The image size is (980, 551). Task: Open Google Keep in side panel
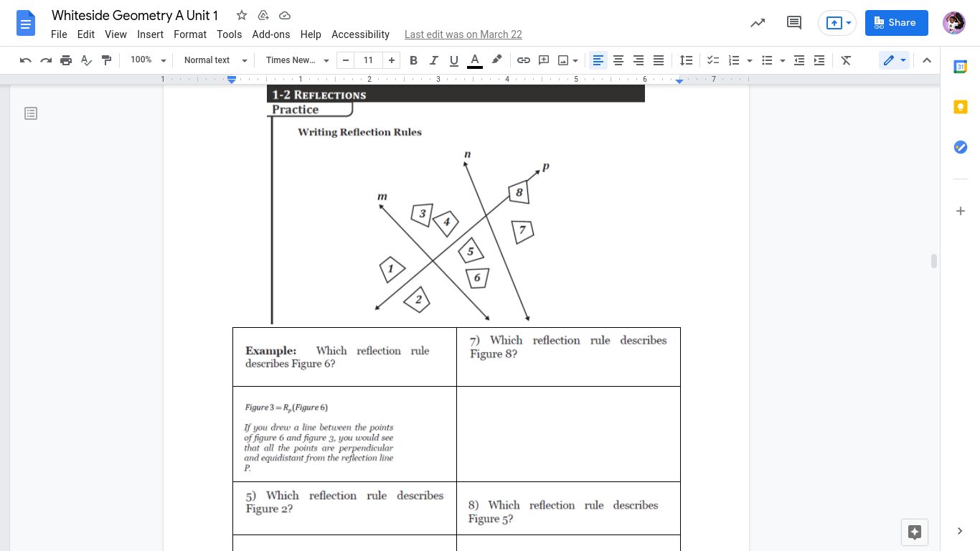pos(961,107)
